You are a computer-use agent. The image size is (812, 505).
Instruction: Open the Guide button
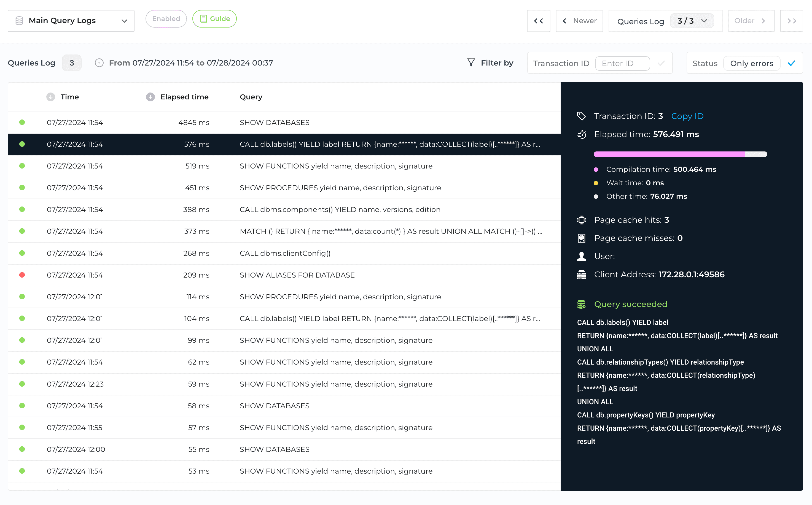point(214,19)
